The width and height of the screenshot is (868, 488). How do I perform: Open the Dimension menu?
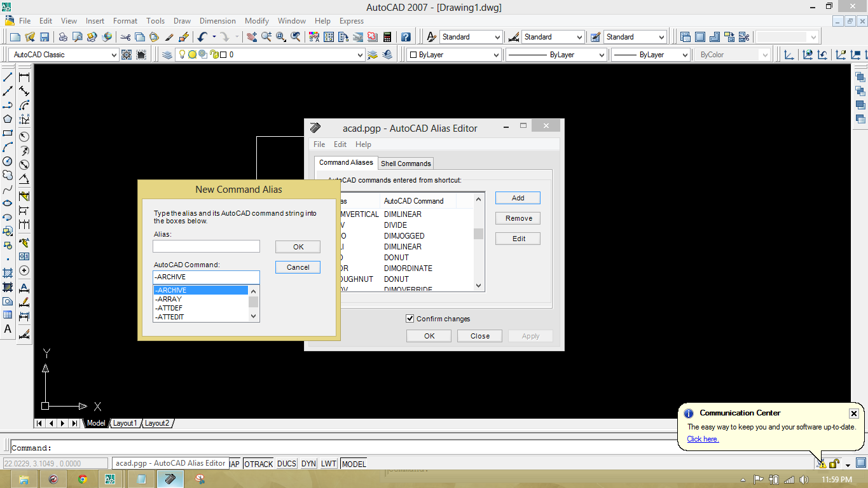(x=217, y=20)
